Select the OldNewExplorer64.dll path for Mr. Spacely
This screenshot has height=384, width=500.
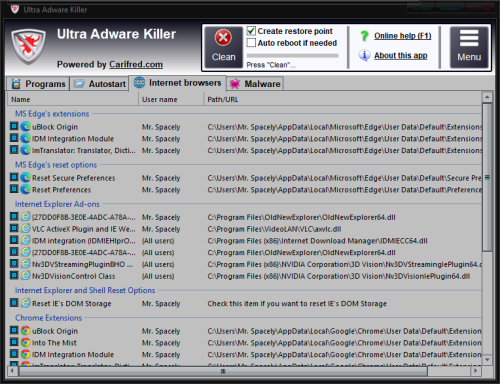tap(301, 217)
